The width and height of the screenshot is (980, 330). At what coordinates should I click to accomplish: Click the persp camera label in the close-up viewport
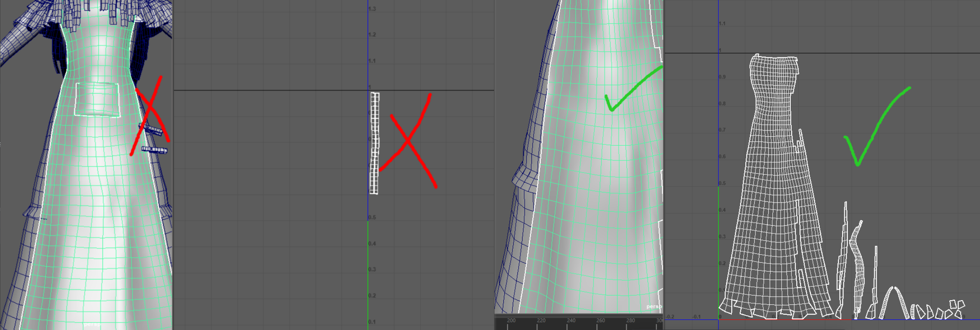click(x=654, y=307)
